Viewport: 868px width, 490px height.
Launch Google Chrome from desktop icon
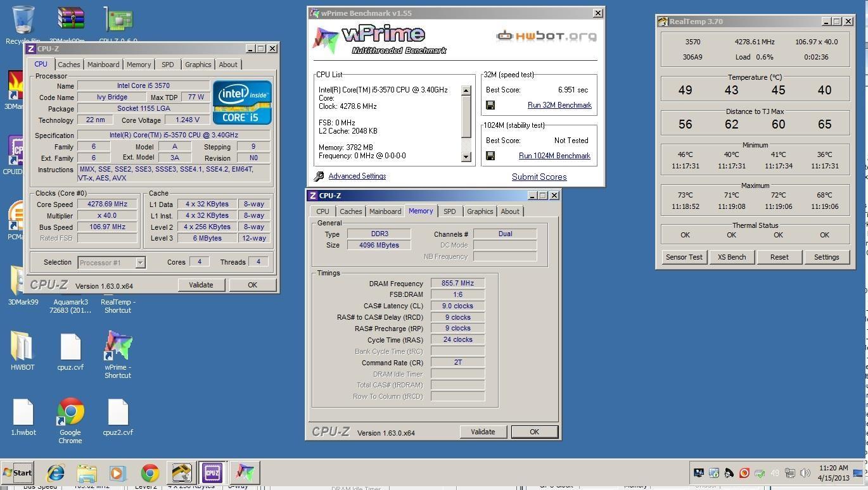(70, 421)
